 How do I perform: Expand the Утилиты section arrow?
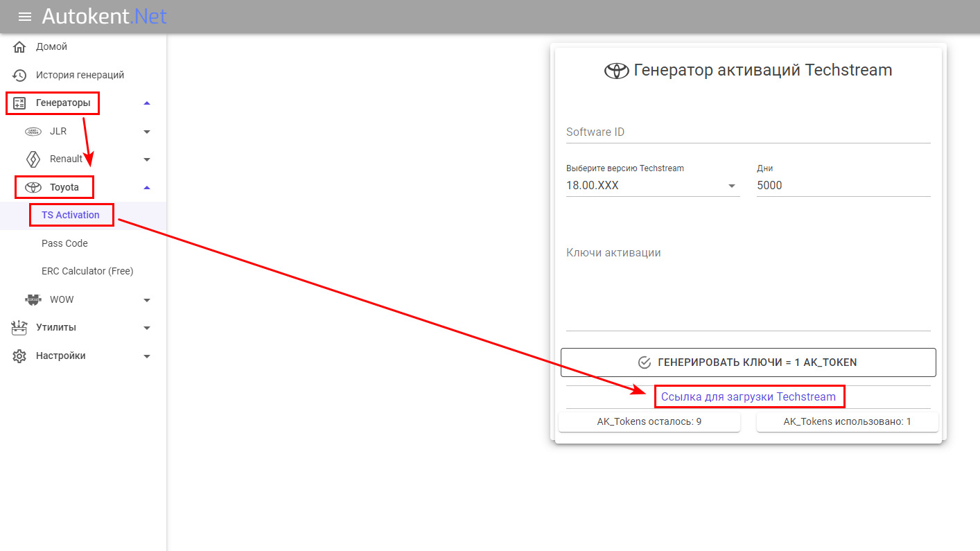point(146,328)
